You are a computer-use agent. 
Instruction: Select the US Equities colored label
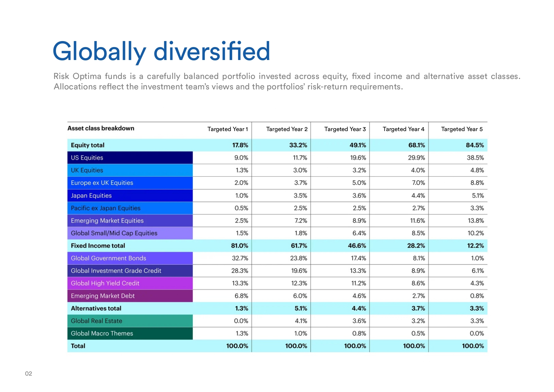pyautogui.click(x=87, y=158)
